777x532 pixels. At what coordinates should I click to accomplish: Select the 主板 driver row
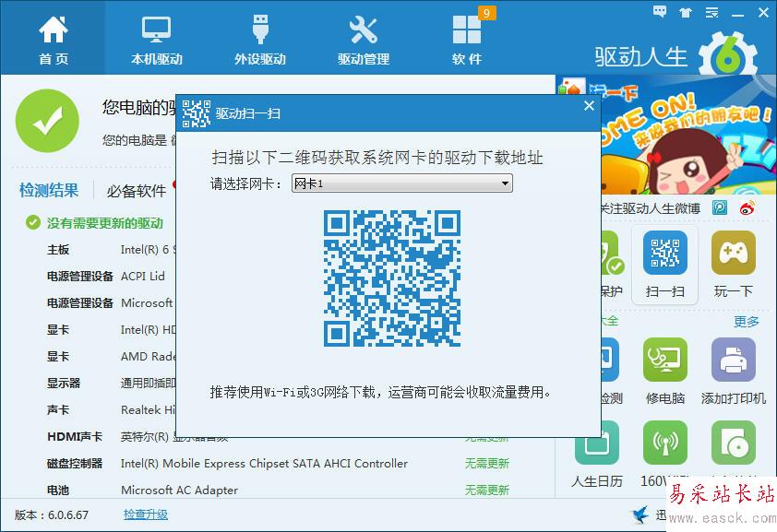pyautogui.click(x=110, y=250)
